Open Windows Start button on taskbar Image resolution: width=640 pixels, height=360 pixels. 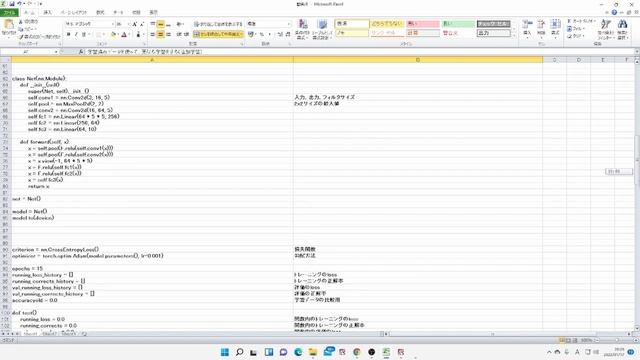(225, 352)
